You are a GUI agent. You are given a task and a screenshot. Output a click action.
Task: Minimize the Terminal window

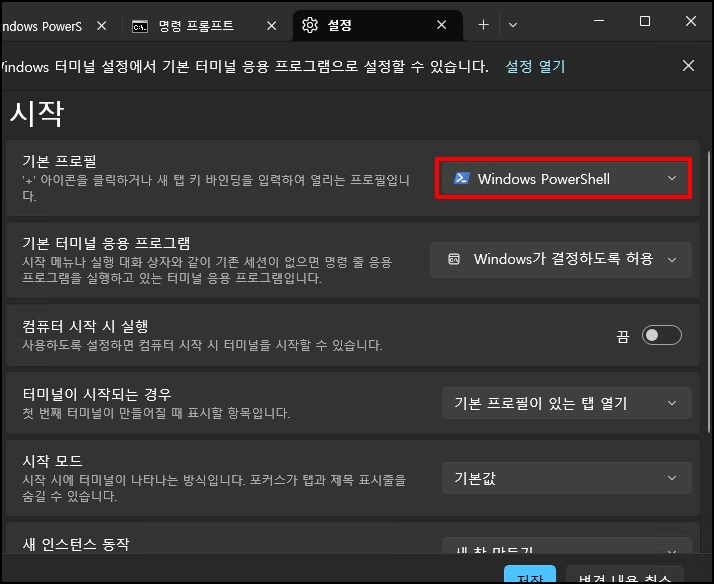599,21
